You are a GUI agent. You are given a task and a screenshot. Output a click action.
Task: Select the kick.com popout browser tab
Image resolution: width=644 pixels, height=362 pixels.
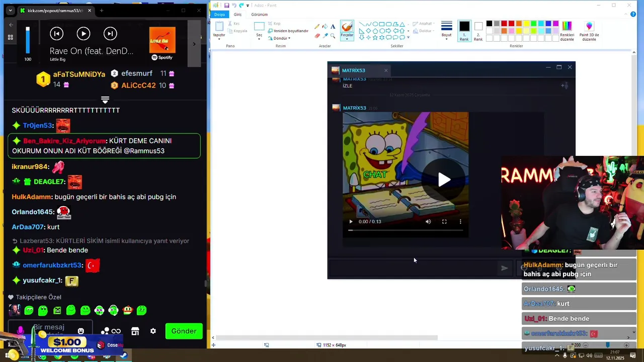click(55, 11)
